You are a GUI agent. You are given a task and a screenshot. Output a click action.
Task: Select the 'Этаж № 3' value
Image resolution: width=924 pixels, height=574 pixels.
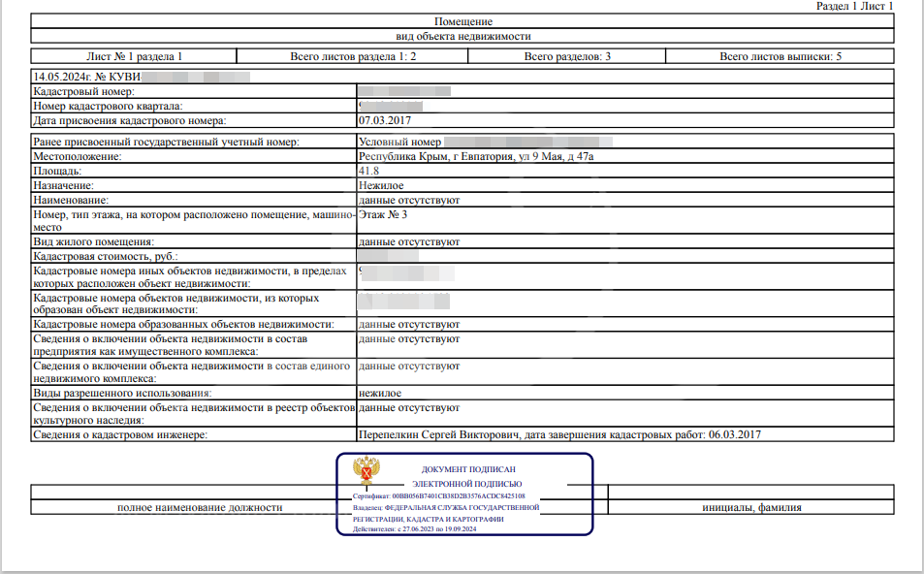tap(382, 214)
